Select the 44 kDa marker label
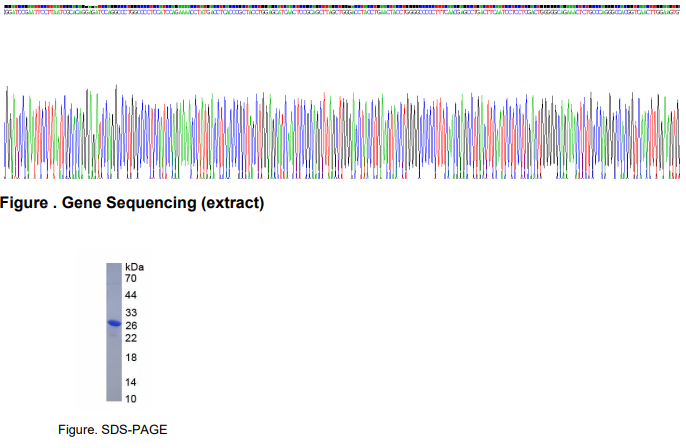 (130, 295)
